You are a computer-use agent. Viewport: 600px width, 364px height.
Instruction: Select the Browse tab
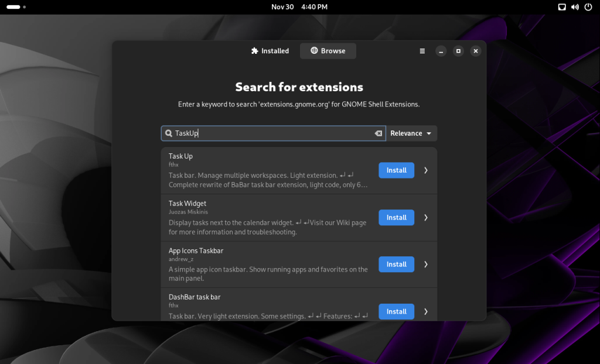pos(328,51)
